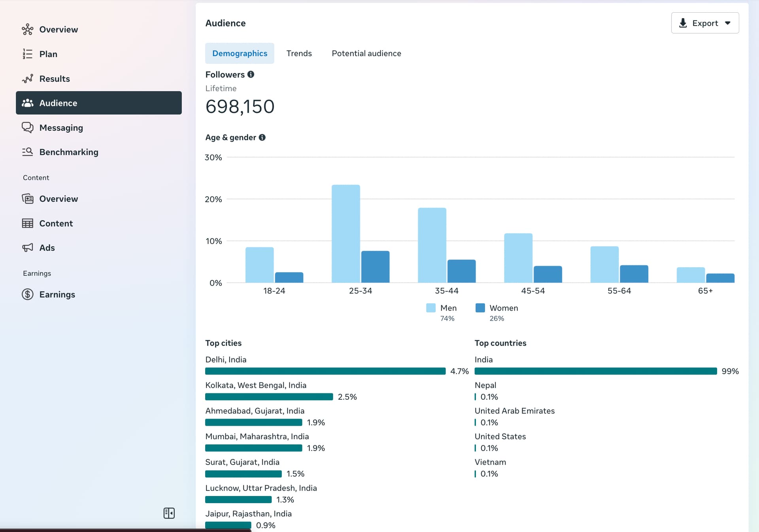Click the Earnings dollar coin icon

27,294
